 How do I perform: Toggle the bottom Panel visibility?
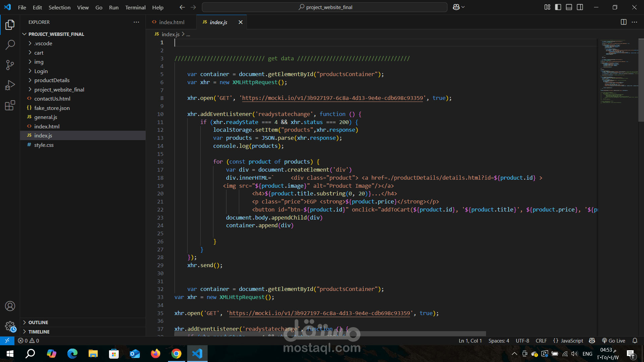click(x=569, y=7)
